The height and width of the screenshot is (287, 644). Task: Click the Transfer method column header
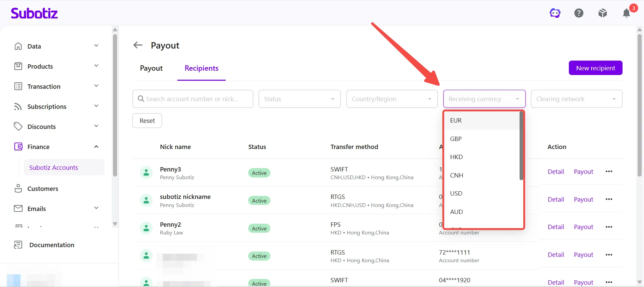pyautogui.click(x=354, y=147)
